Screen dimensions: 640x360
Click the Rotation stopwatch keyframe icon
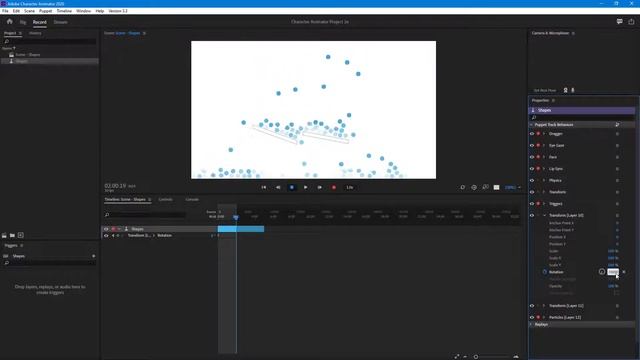544,272
